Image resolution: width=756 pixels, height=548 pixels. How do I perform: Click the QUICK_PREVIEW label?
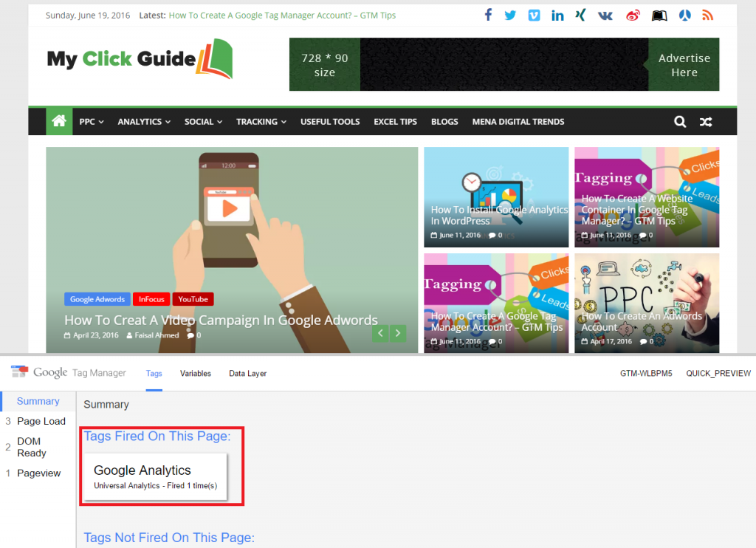point(718,374)
